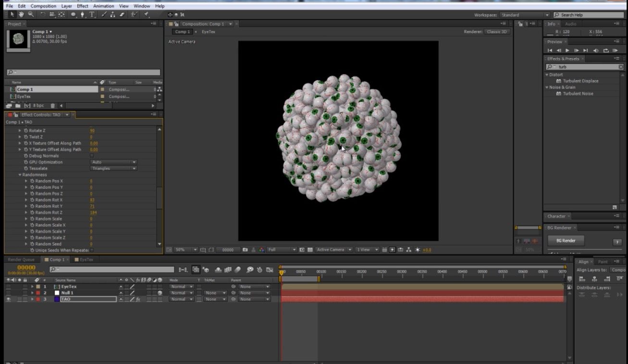Take a snapshot with camera icon
Screen dimensions: 628x364
(245, 250)
